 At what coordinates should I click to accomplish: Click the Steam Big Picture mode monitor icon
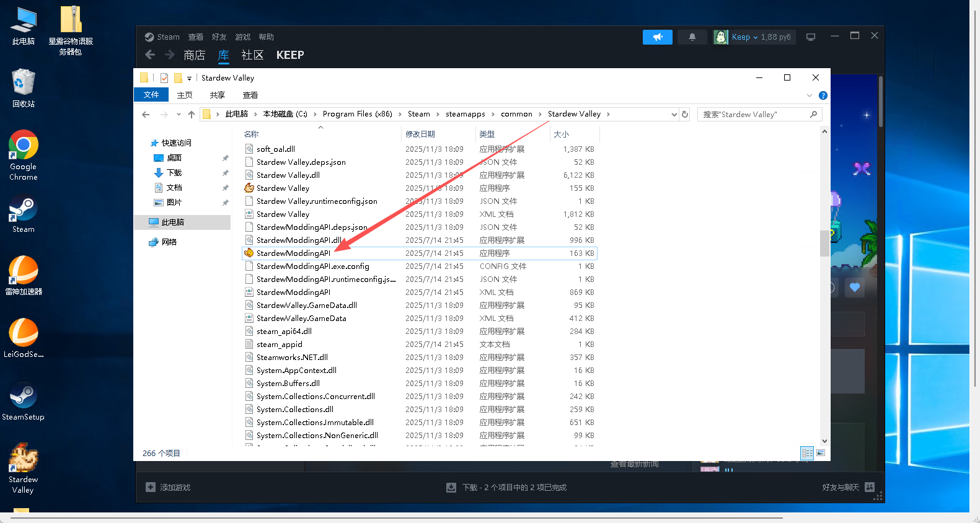point(810,37)
